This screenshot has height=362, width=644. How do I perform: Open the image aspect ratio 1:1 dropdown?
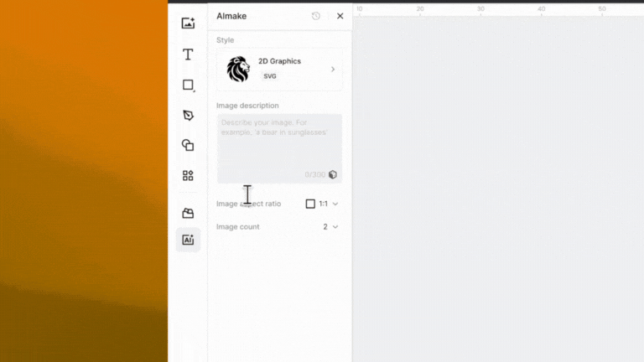pyautogui.click(x=323, y=204)
